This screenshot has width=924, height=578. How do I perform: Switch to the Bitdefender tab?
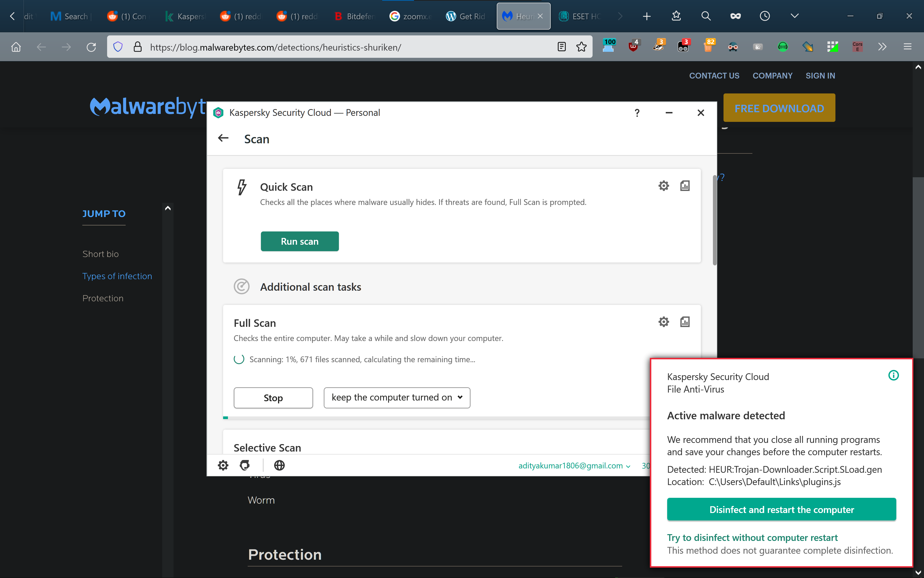[355, 16]
